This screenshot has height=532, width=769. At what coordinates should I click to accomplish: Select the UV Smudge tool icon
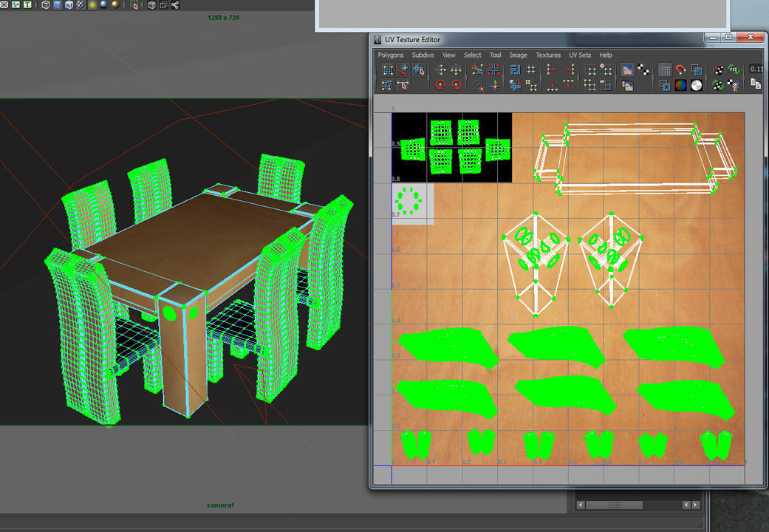coord(403,70)
